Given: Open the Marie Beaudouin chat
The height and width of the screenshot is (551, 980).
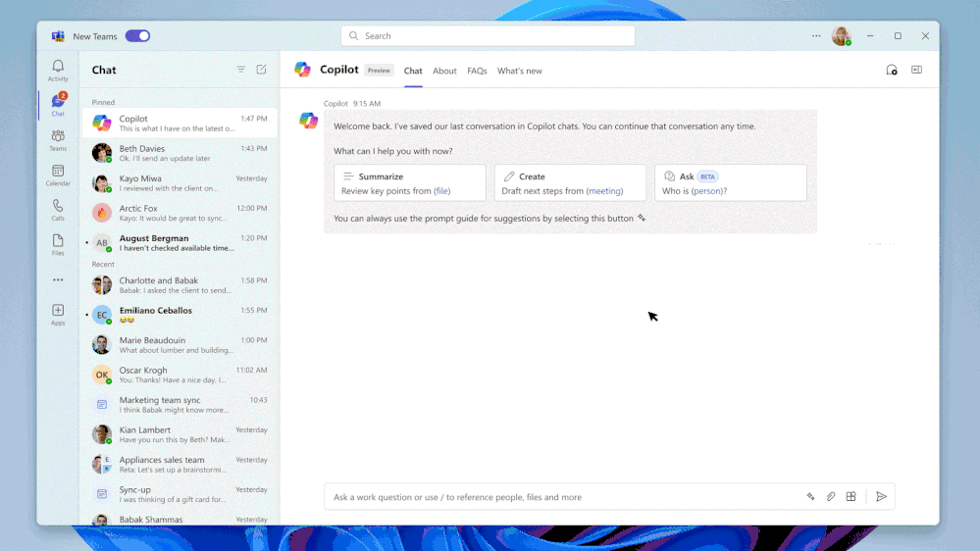Looking at the screenshot, I should pos(180,345).
